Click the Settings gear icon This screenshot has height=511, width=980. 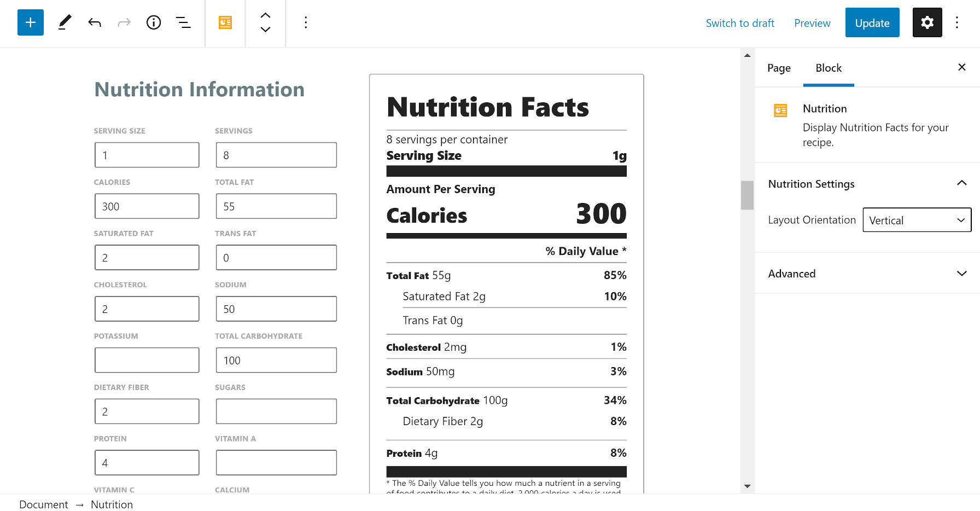pyautogui.click(x=926, y=22)
